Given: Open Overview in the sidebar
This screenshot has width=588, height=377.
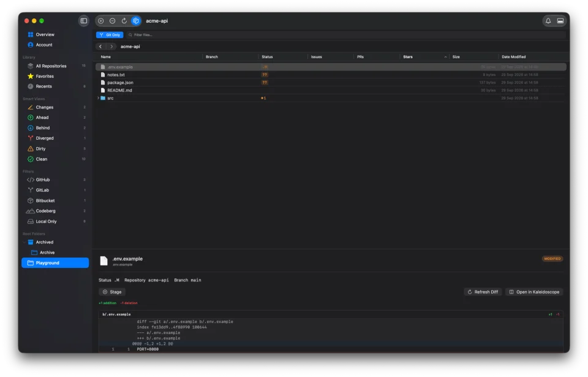Looking at the screenshot, I should point(55,34).
